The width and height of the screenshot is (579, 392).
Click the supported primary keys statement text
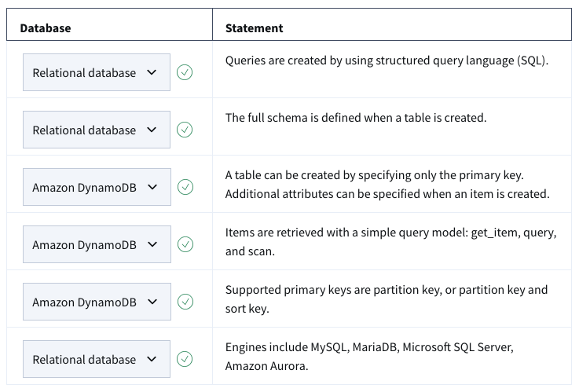387,298
